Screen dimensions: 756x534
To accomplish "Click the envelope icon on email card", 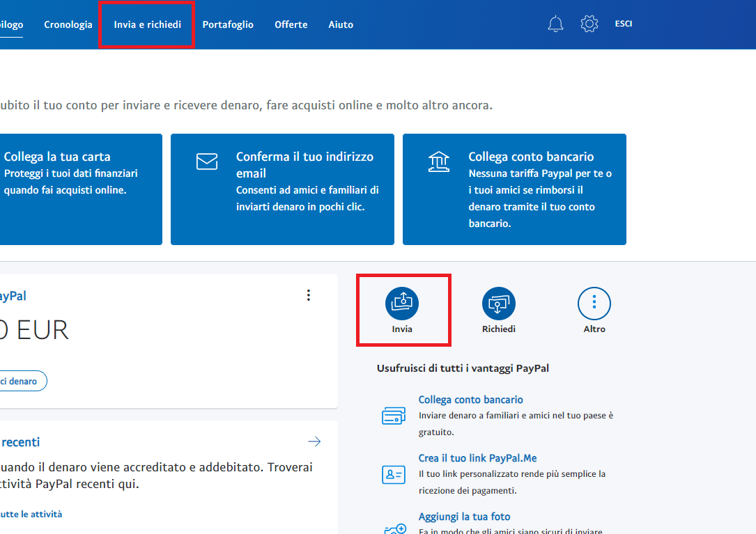I will click(x=207, y=162).
